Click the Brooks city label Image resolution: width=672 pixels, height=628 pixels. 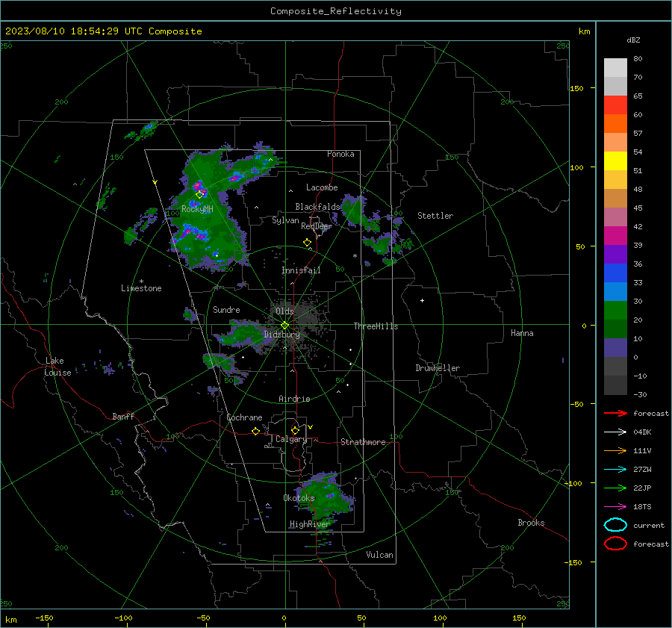click(x=531, y=523)
